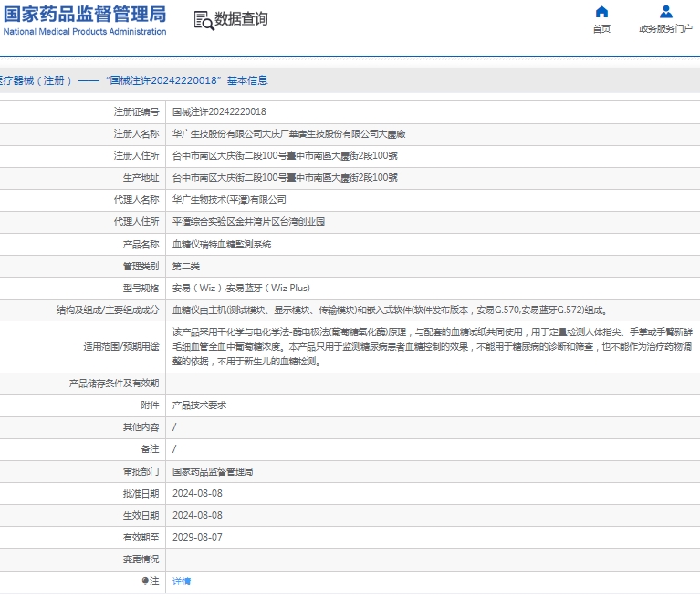Click the 结构及组成/主要组成成分 row label
The image size is (700, 599).
pos(108,310)
